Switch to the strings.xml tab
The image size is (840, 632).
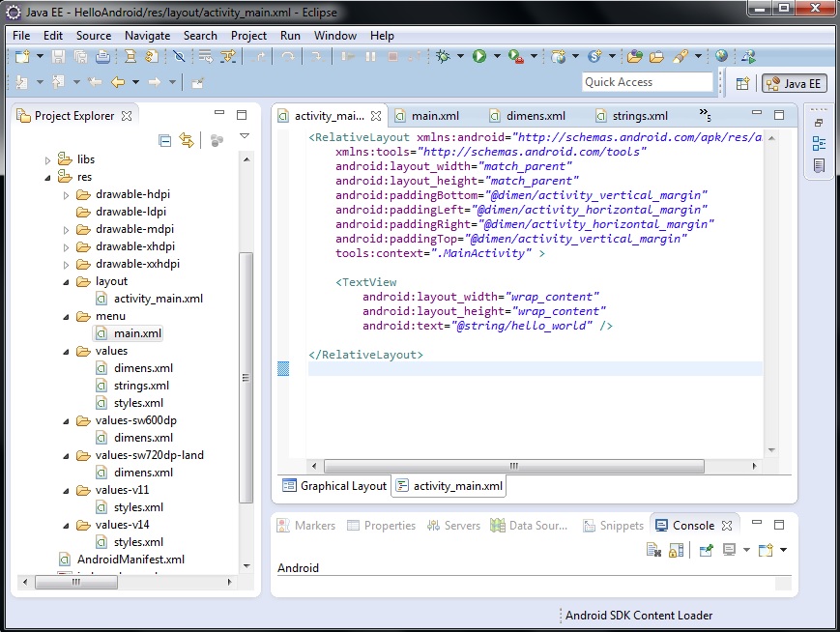click(642, 113)
